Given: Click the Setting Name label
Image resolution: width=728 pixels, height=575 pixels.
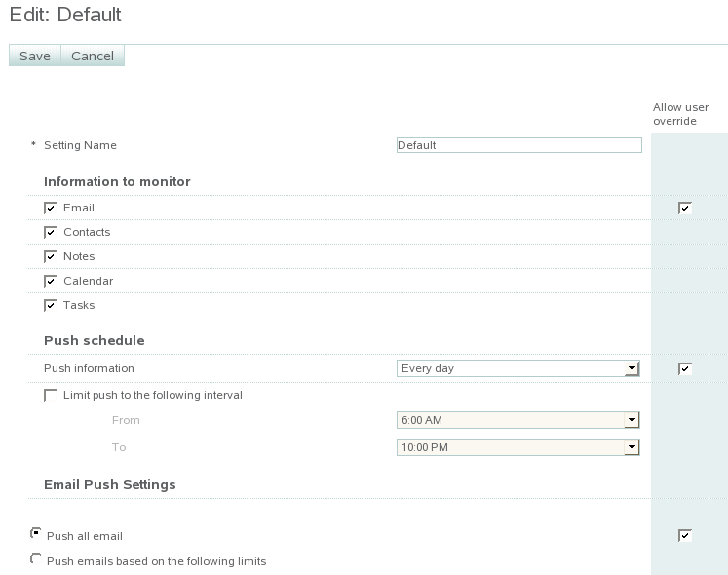Looking at the screenshot, I should coord(80,145).
